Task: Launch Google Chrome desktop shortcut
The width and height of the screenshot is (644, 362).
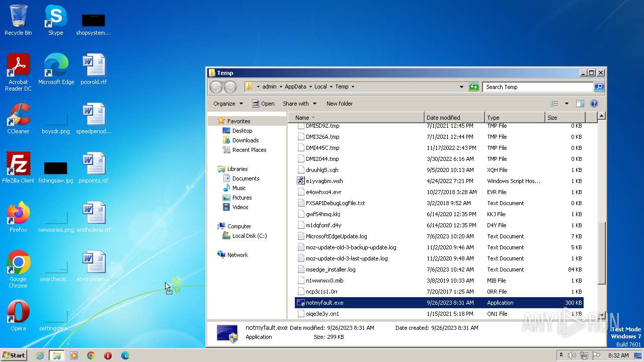Action: (x=18, y=269)
